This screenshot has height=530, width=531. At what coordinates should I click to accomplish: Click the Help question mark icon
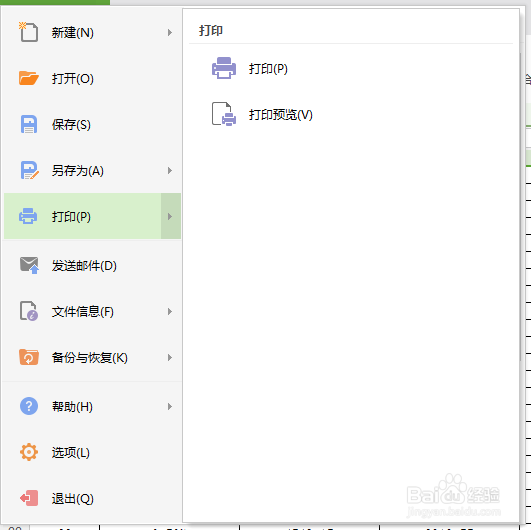tap(29, 406)
